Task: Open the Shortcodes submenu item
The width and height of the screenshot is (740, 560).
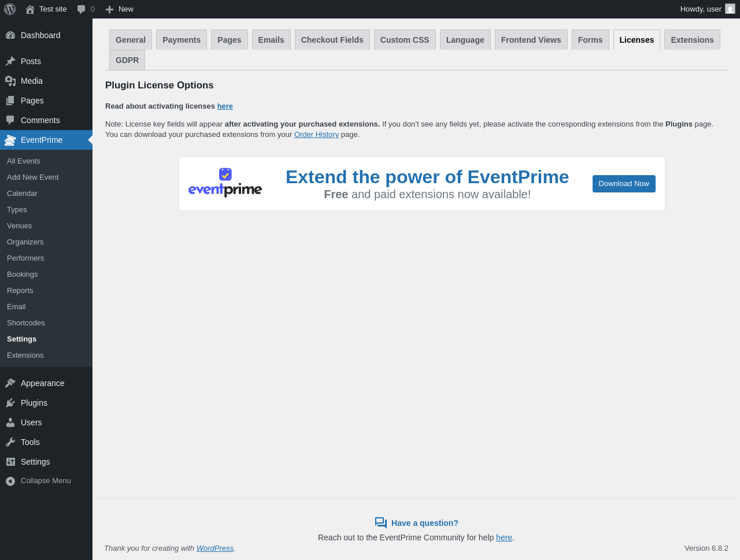Action: (x=46, y=323)
